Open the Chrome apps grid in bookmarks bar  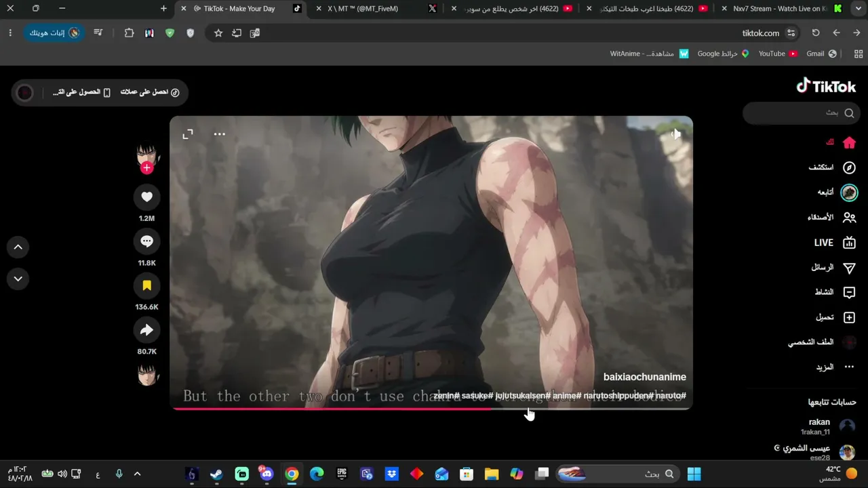click(859, 54)
